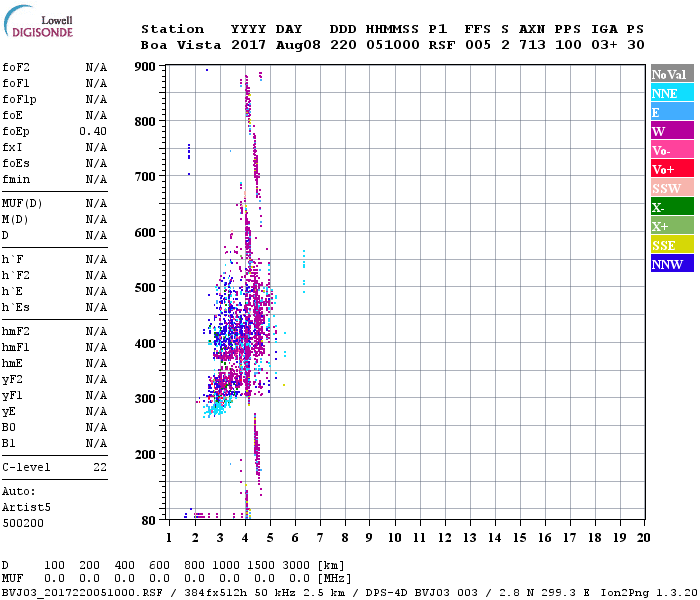Click the foEp value 0.40
The width and height of the screenshot is (700, 600).
point(93,132)
